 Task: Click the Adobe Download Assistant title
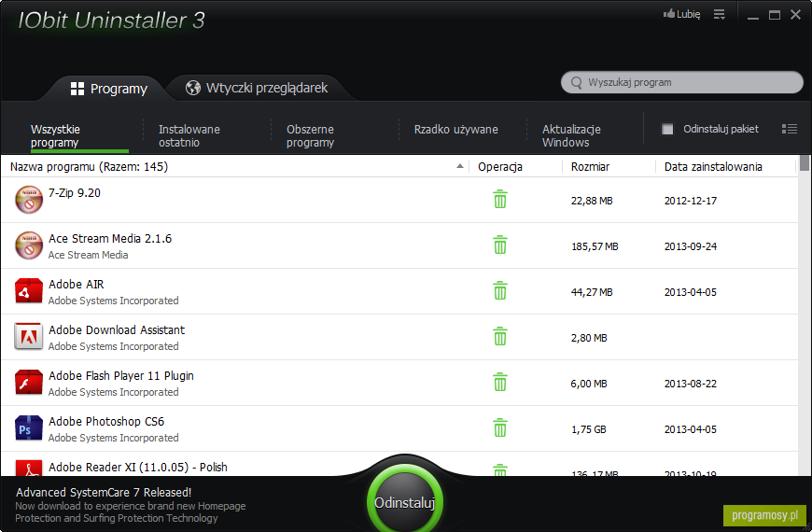coord(117,330)
